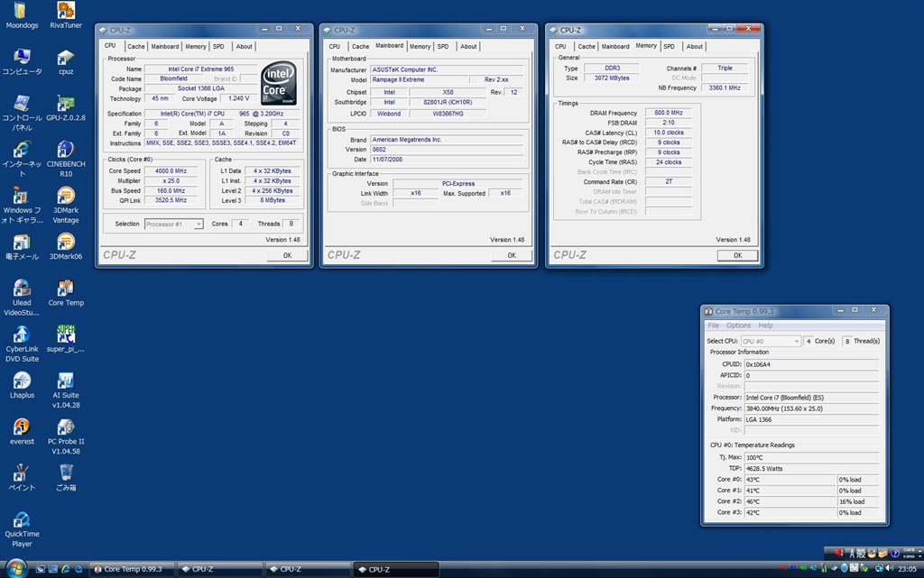Click the volume tray icon

pos(889,569)
